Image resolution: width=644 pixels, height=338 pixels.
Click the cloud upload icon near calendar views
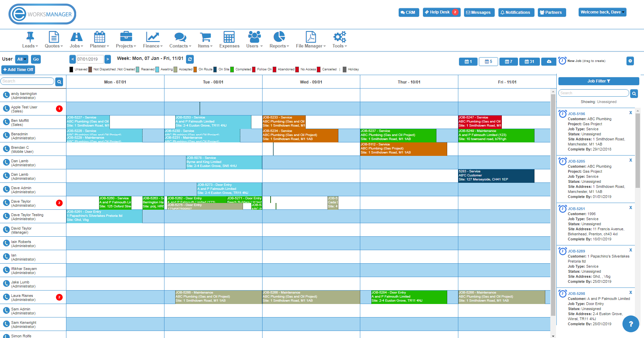point(549,62)
